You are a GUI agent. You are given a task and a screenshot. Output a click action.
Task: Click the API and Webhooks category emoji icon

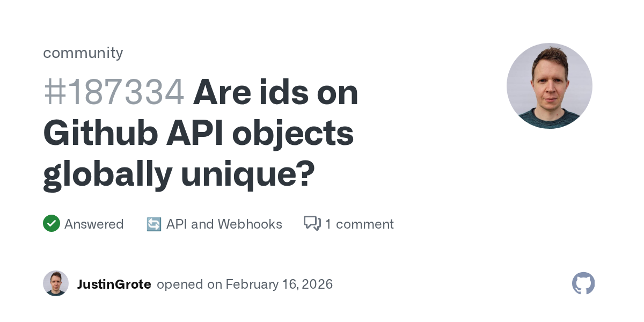154,224
